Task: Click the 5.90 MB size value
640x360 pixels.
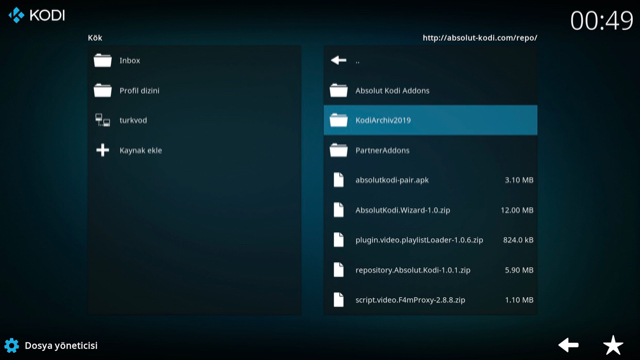Action: click(x=519, y=270)
